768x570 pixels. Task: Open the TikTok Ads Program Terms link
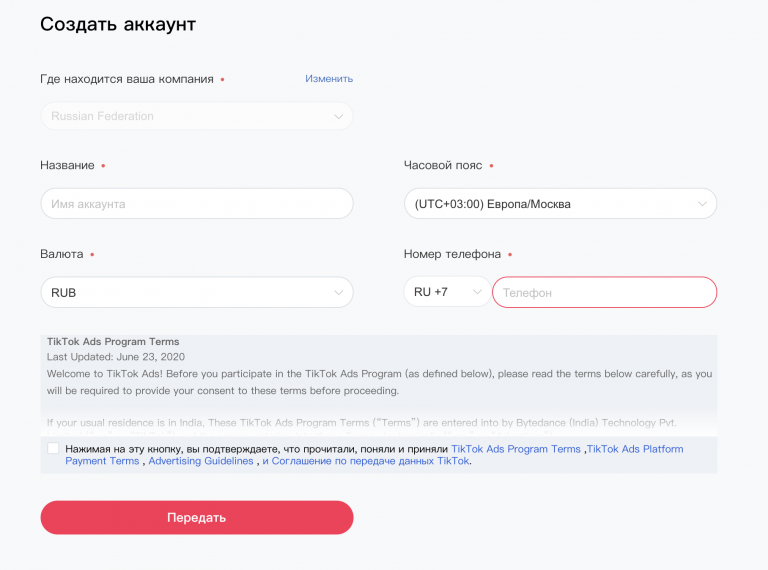pyautogui.click(x=515, y=449)
